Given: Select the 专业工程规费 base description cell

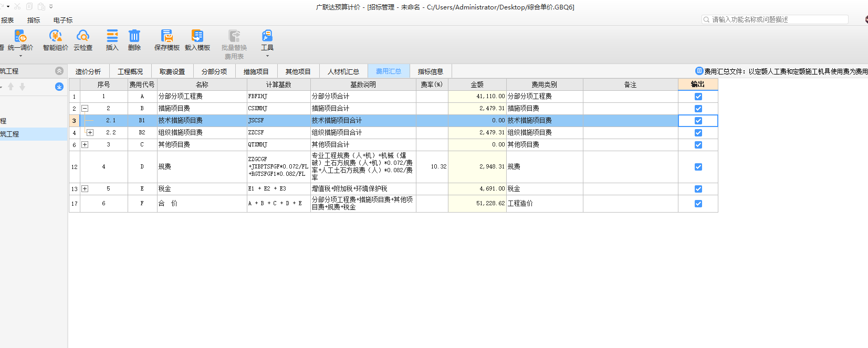Looking at the screenshot, I should [363, 167].
